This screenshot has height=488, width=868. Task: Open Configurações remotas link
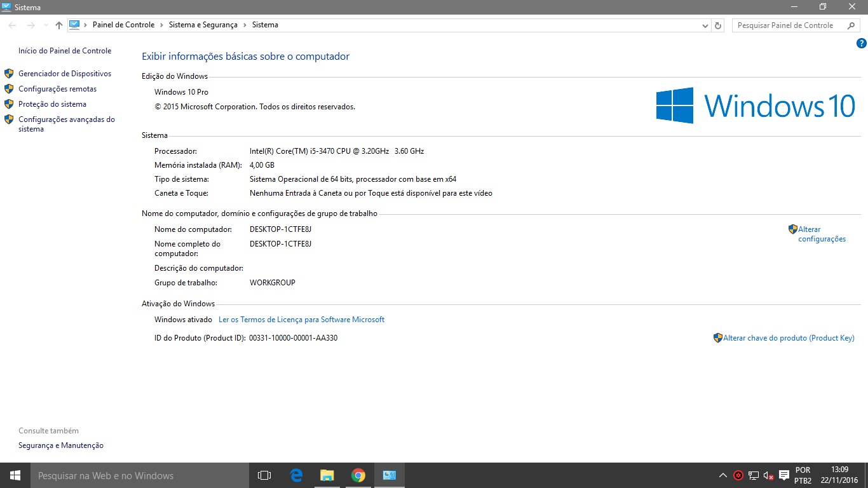[58, 89]
